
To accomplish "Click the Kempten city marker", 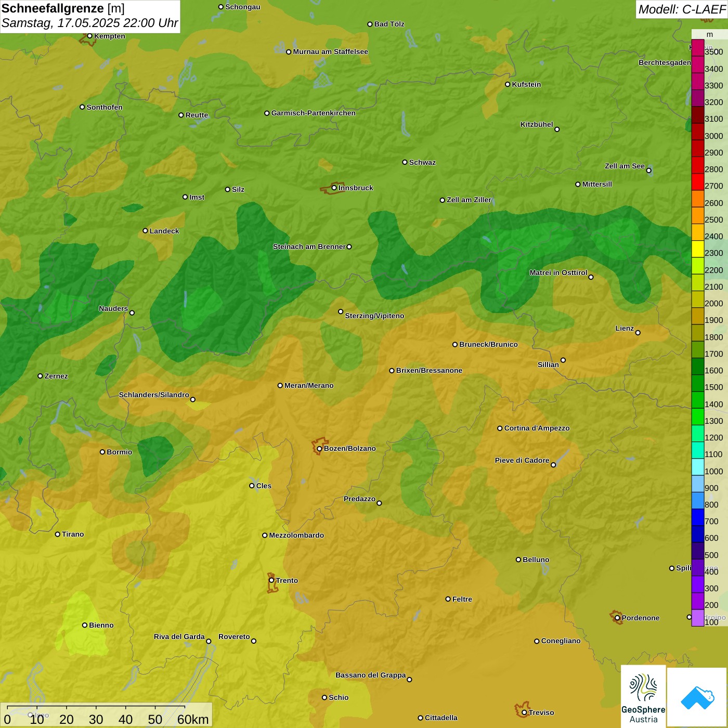I will point(89,36).
